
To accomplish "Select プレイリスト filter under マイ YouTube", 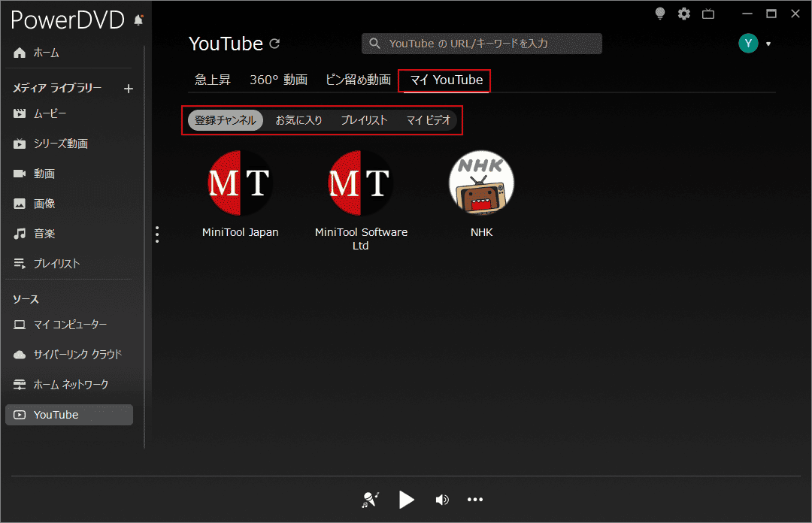I will coord(364,120).
